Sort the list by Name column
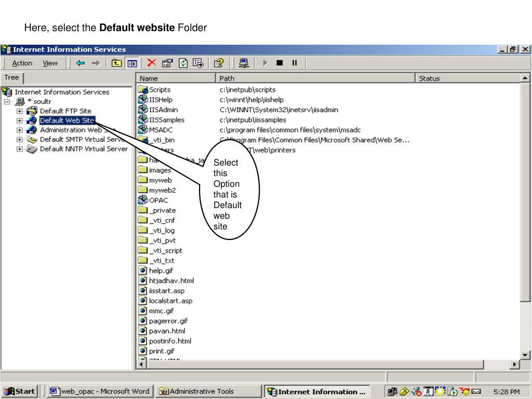This screenshot has height=399, width=532. tap(176, 78)
